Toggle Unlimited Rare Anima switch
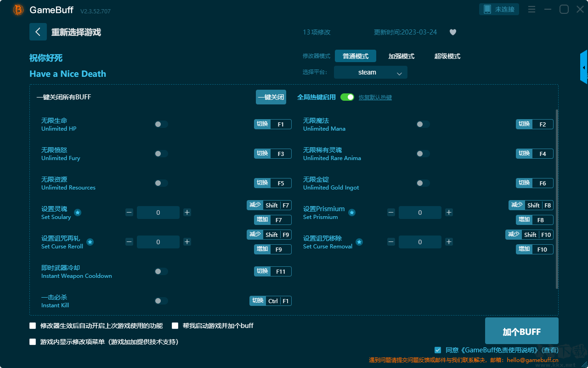 coord(423,154)
